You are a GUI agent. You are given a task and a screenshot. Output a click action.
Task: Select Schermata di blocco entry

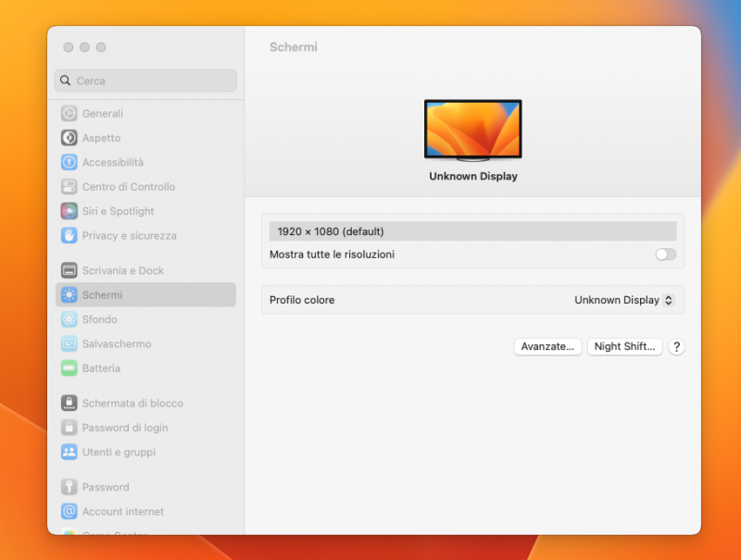pos(145,404)
